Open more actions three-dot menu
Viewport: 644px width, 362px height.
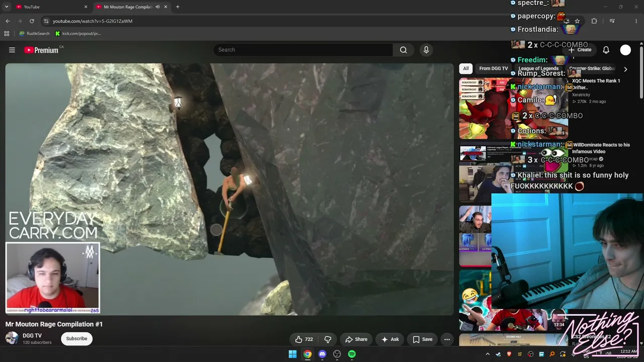(x=447, y=339)
